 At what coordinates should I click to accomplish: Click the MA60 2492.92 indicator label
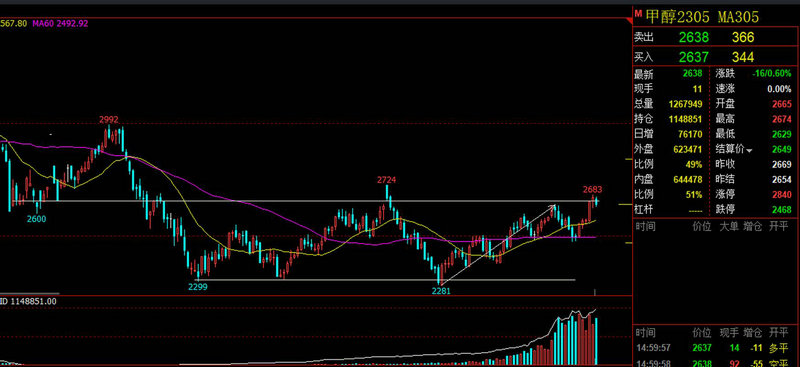(x=60, y=23)
